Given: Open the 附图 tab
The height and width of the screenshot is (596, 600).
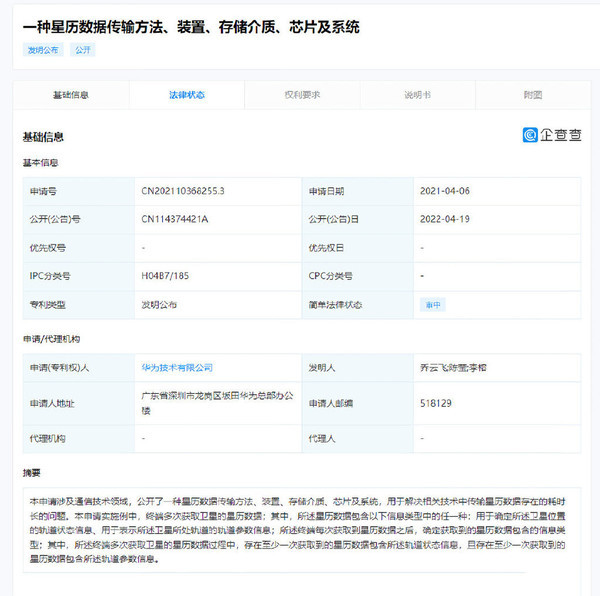Looking at the screenshot, I should (x=533, y=95).
